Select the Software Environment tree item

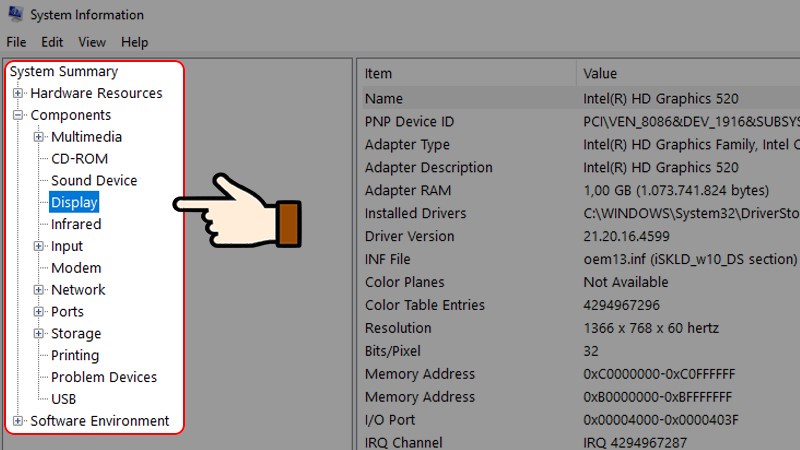point(99,421)
